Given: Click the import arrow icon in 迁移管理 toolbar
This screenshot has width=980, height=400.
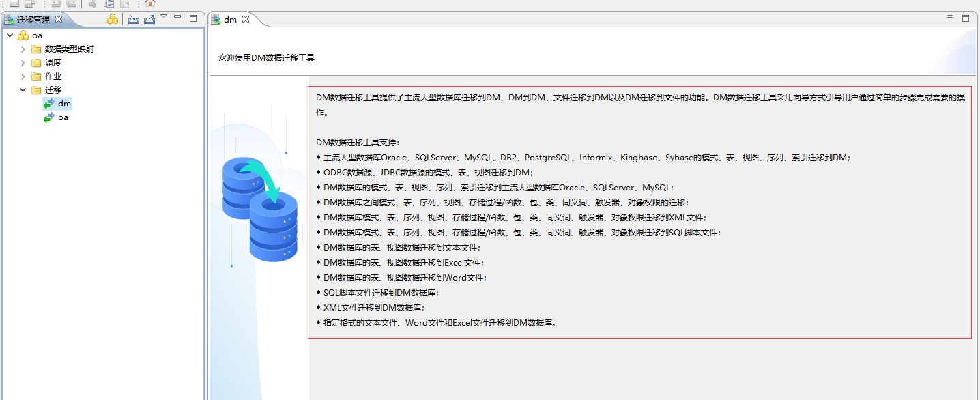Looking at the screenshot, I should 133,19.
